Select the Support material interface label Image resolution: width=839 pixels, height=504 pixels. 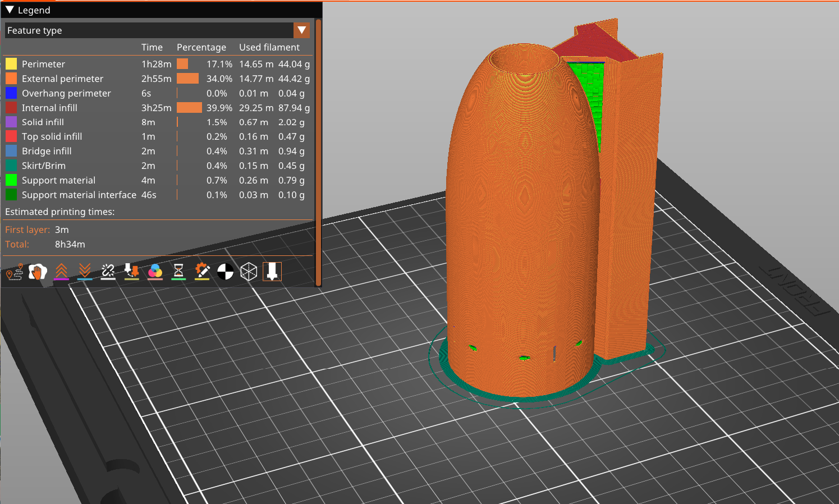coord(79,195)
